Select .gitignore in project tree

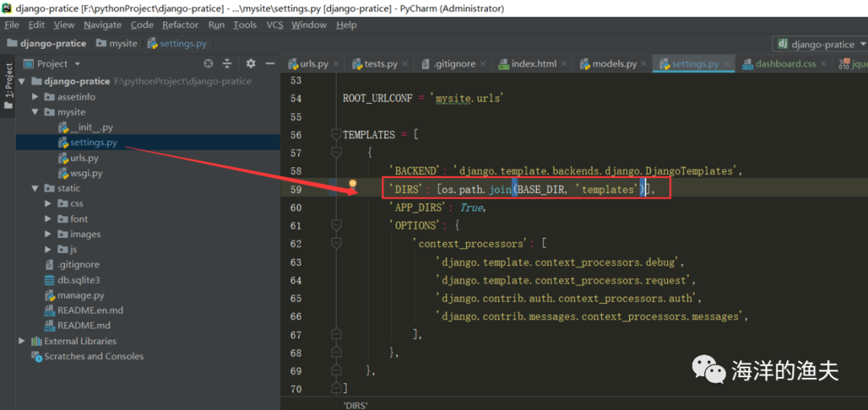(x=72, y=264)
